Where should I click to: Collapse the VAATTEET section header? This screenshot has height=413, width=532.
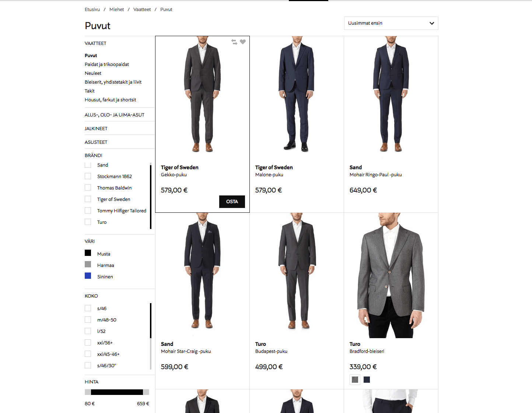(95, 44)
